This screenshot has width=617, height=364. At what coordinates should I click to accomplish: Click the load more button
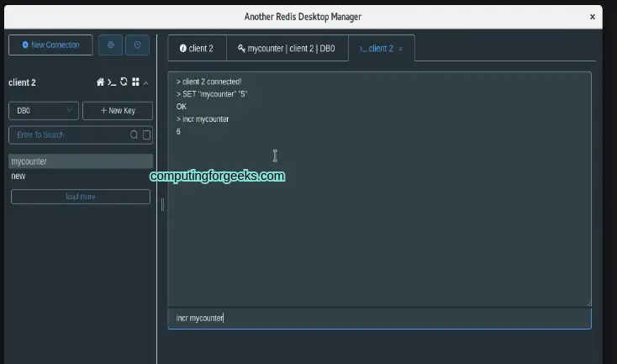coord(81,197)
